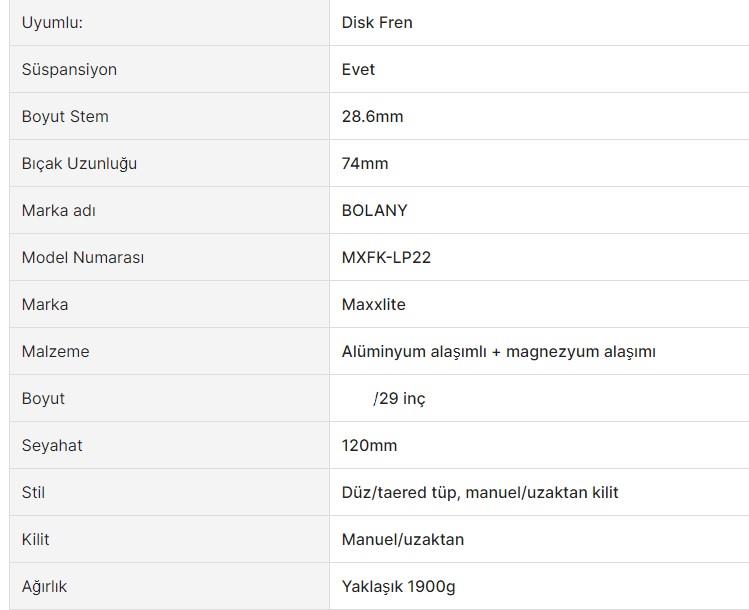Click the 'Maxxlite' brand value
Image resolution: width=749 pixels, height=610 pixels.
tap(374, 304)
